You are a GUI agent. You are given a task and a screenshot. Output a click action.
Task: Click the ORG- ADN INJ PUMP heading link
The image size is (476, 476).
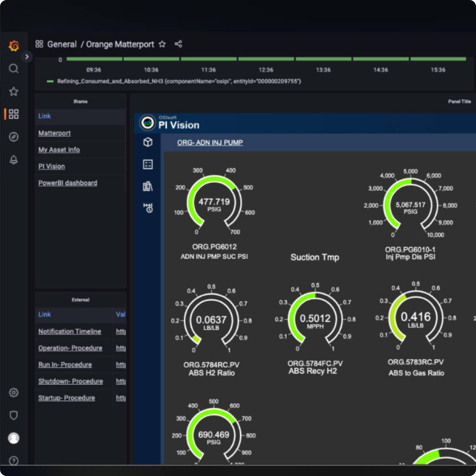(x=210, y=142)
